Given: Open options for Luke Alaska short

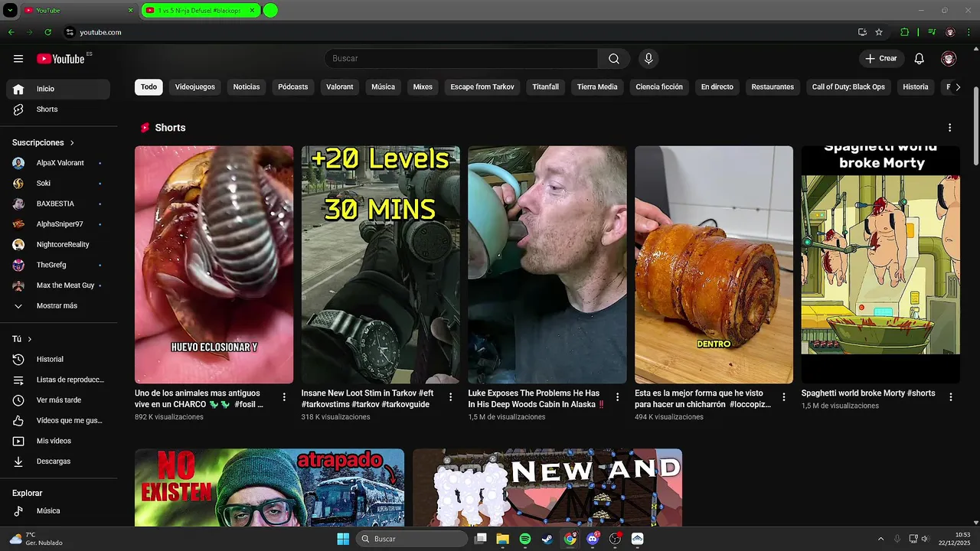Looking at the screenshot, I should (x=617, y=397).
